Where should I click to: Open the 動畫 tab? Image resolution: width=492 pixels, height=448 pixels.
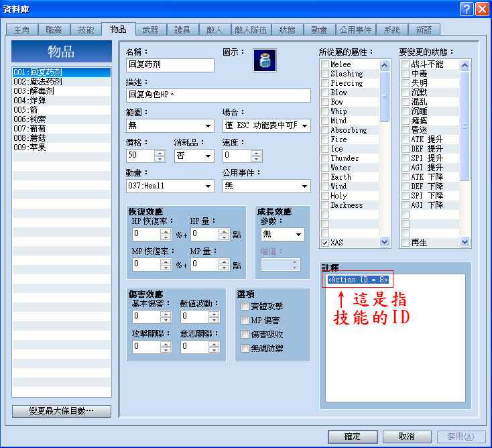(x=320, y=30)
